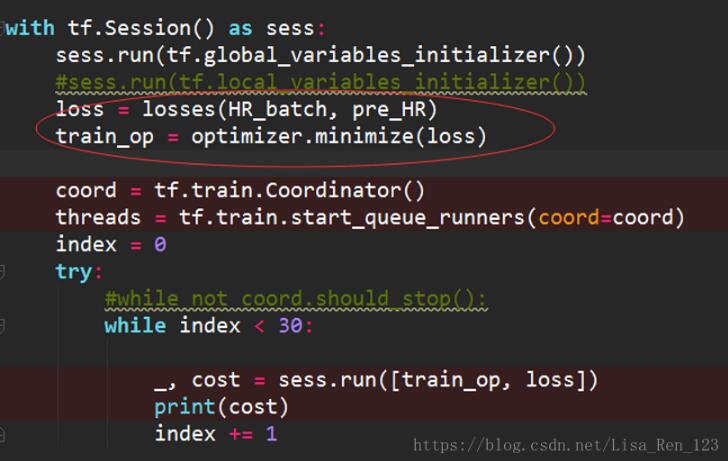Screen dimensions: 728x461
Task: Click the commented while not coord.should_stop line
Action: (x=295, y=298)
